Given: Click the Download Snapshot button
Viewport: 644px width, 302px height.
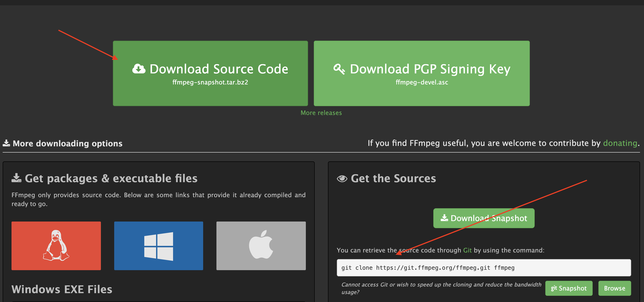Looking at the screenshot, I should tap(484, 218).
